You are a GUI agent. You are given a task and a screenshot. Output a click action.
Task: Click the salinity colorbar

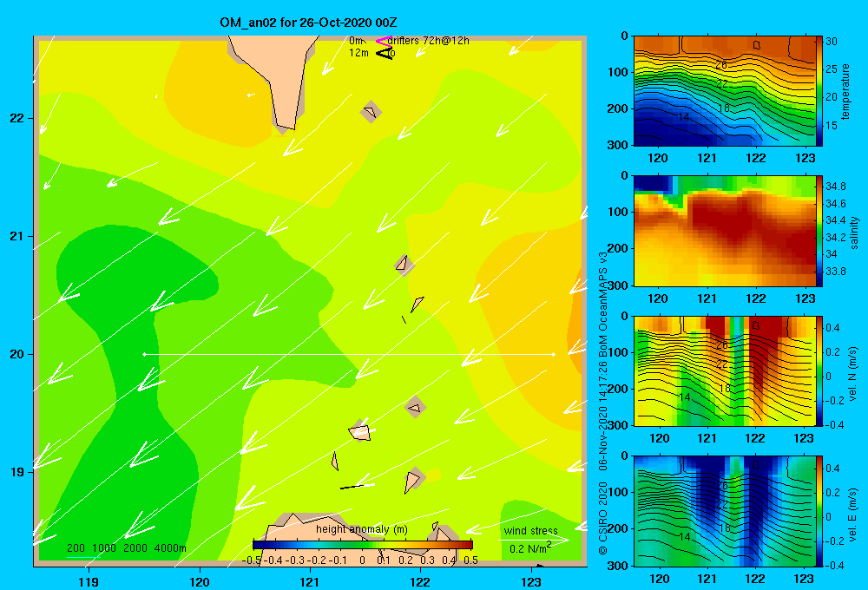point(819,231)
